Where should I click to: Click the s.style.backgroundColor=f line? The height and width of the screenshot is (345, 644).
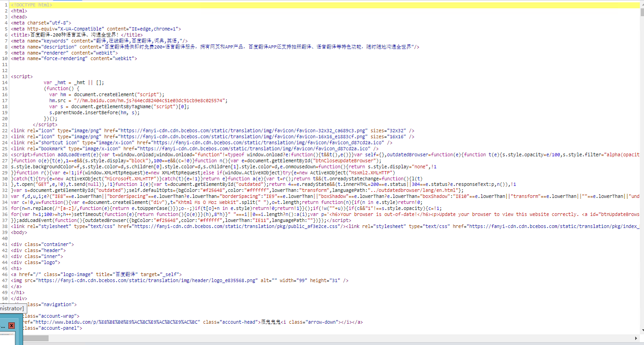coord(223,167)
